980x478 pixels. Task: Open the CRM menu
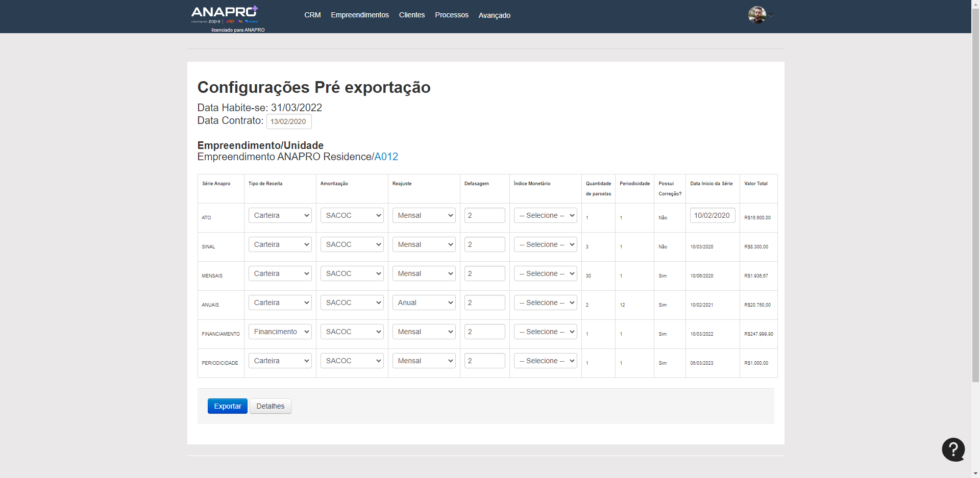tap(312, 15)
